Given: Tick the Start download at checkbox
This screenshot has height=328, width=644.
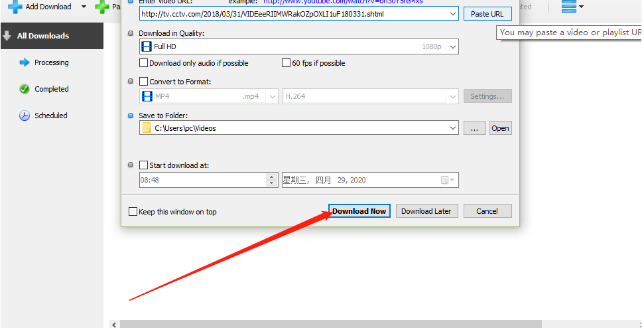Looking at the screenshot, I should pyautogui.click(x=143, y=165).
